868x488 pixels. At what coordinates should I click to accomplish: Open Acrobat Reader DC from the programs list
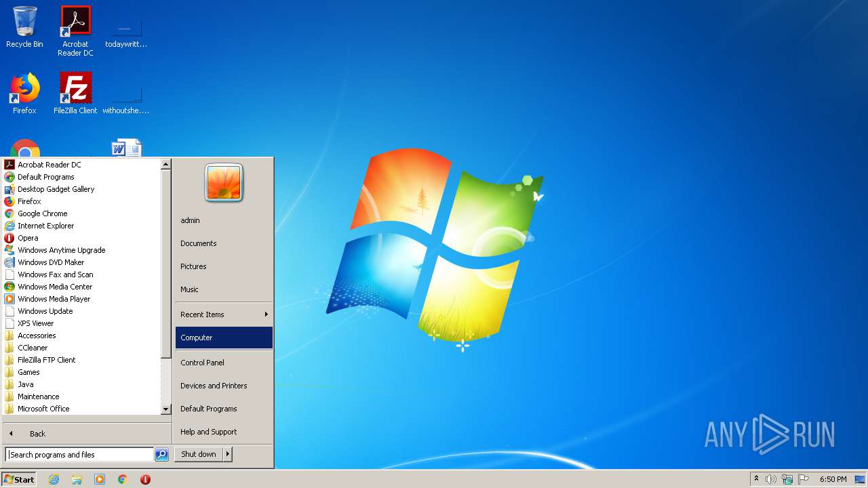81,165
